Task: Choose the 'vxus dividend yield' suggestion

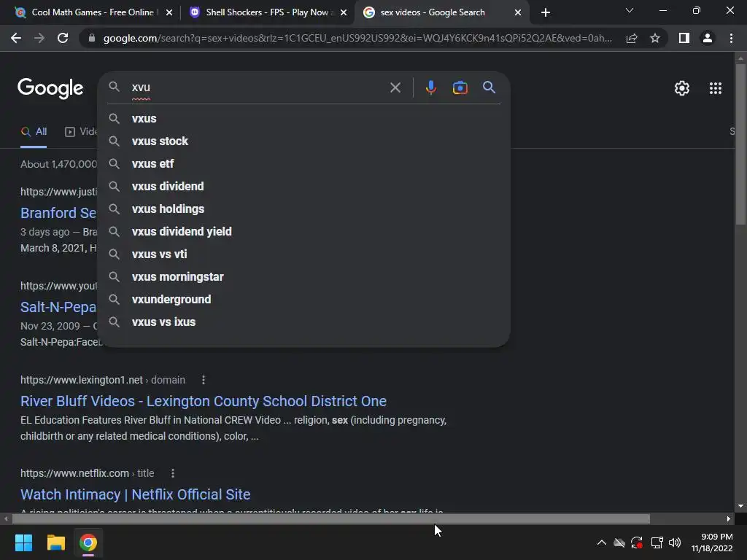Action: (304, 231)
